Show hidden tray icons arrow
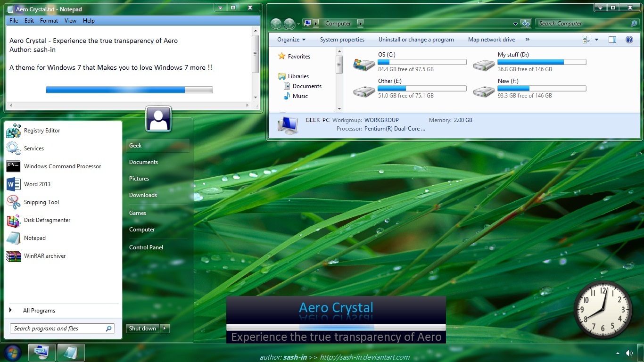 point(618,353)
